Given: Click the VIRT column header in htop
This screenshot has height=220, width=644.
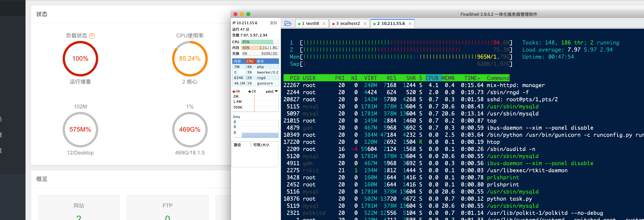Looking at the screenshot, I should click(370, 78).
